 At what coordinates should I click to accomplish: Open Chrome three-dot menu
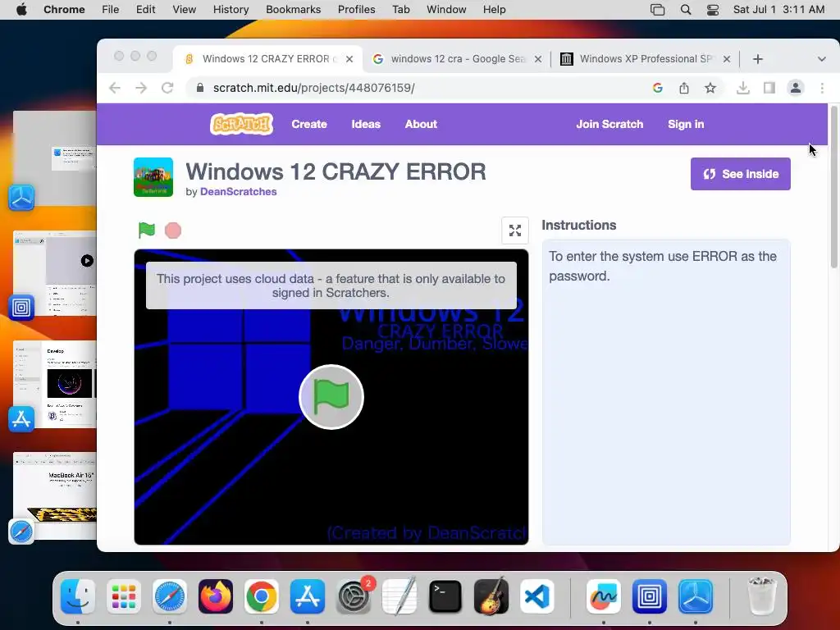tap(822, 88)
